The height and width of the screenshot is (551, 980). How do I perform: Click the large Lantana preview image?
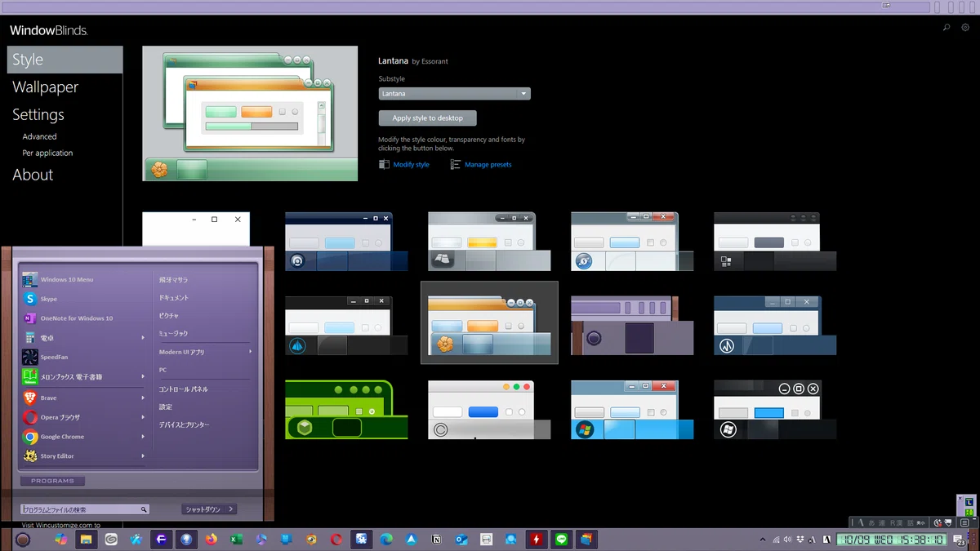click(250, 113)
